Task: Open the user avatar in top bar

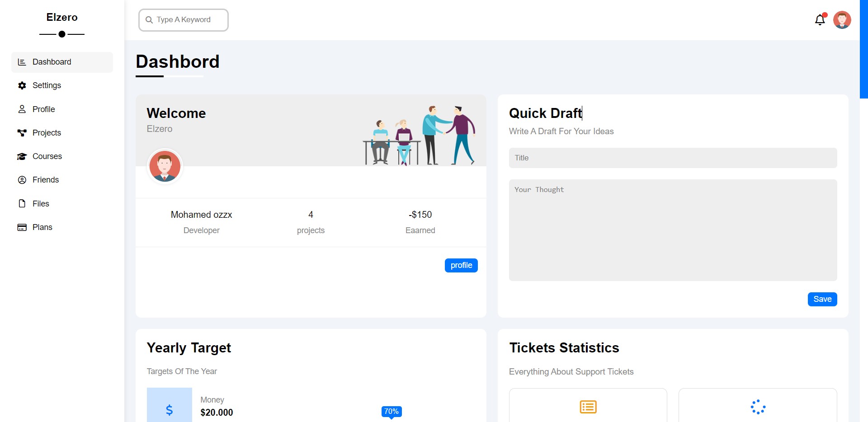Action: tap(842, 20)
